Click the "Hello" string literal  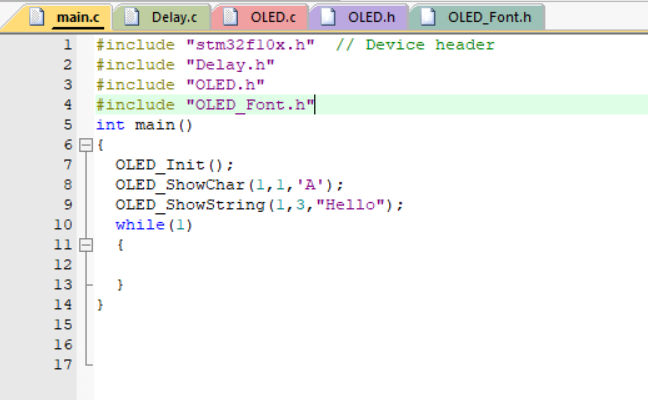click(x=350, y=205)
